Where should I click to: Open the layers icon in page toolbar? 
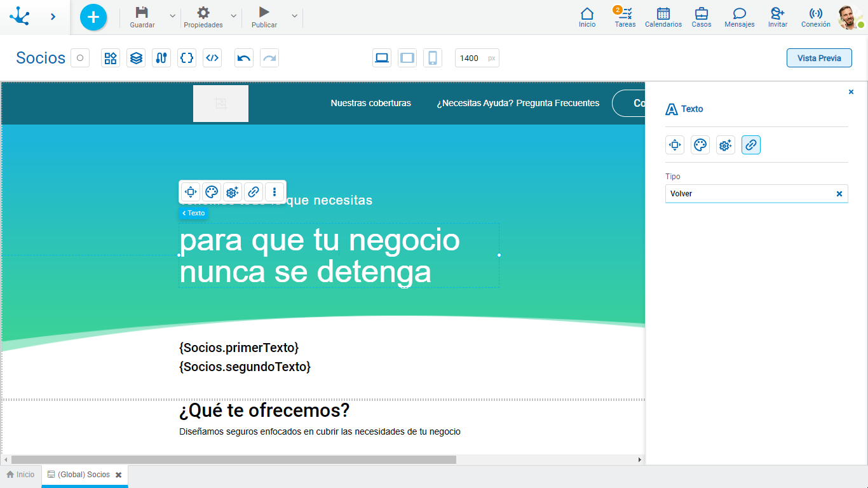(136, 58)
